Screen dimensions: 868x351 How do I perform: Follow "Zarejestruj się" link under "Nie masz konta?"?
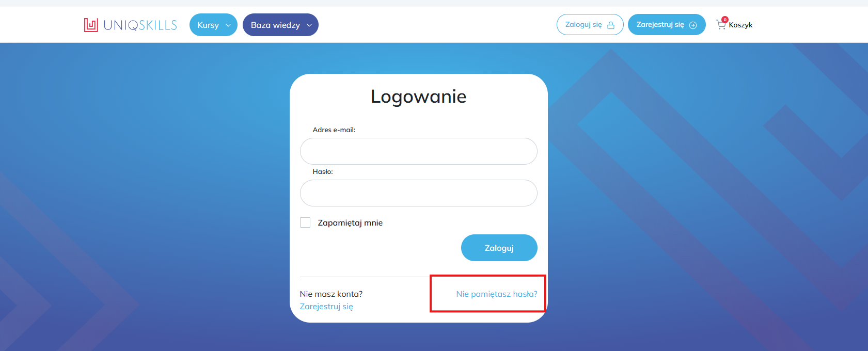coord(326,307)
